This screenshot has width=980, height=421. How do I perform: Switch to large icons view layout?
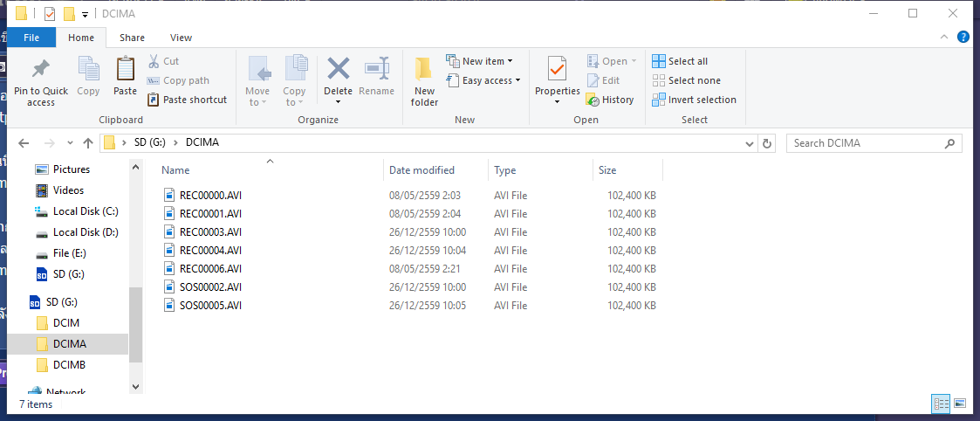(960, 404)
